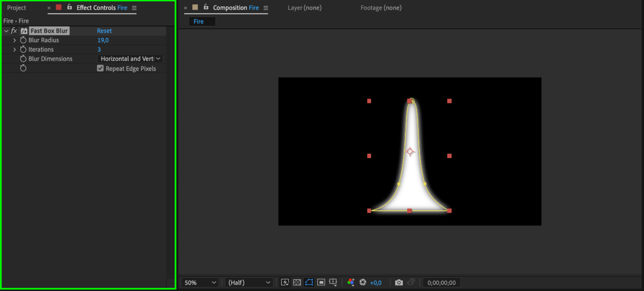Switch to the Project tab
Viewport: 644px width, 291px height.
tap(16, 8)
